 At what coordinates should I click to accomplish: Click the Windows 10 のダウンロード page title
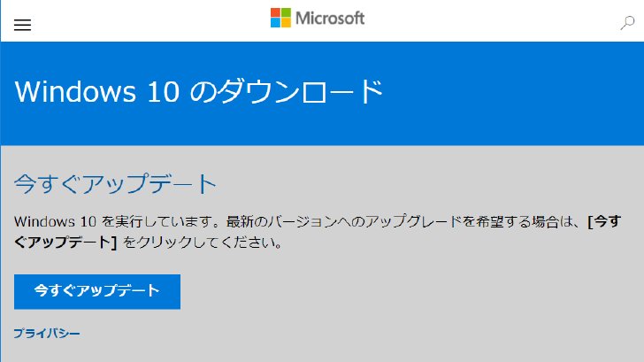point(199,91)
